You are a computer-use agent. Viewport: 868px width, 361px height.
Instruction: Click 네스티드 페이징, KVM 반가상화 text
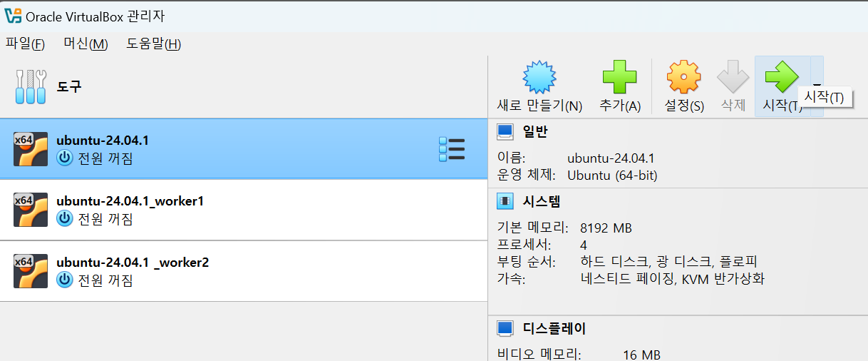(x=672, y=279)
